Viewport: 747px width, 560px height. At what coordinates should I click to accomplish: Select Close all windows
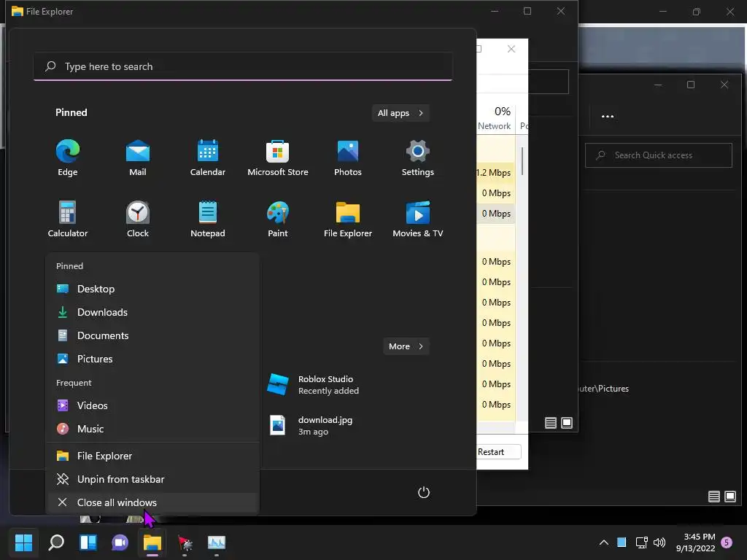(152, 503)
